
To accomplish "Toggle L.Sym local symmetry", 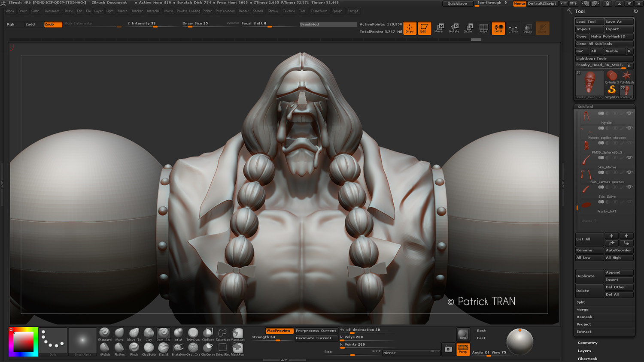I will tap(513, 28).
